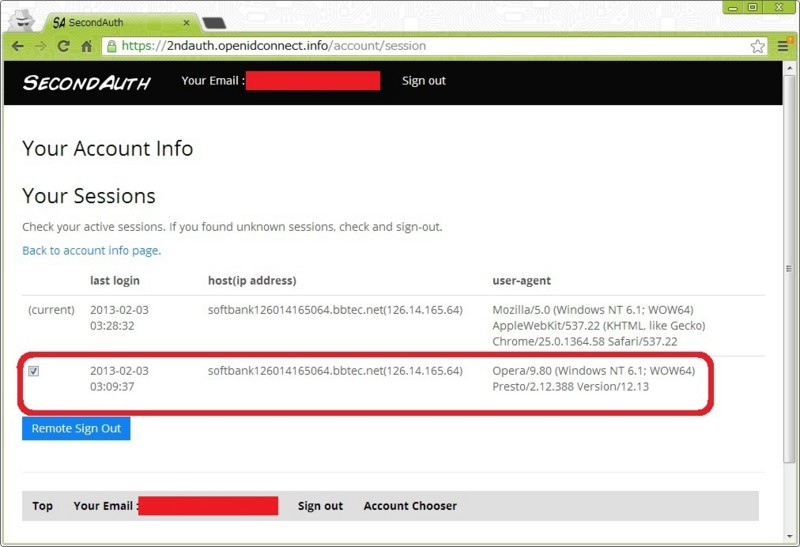Click Sign out in the footer bar

[320, 506]
